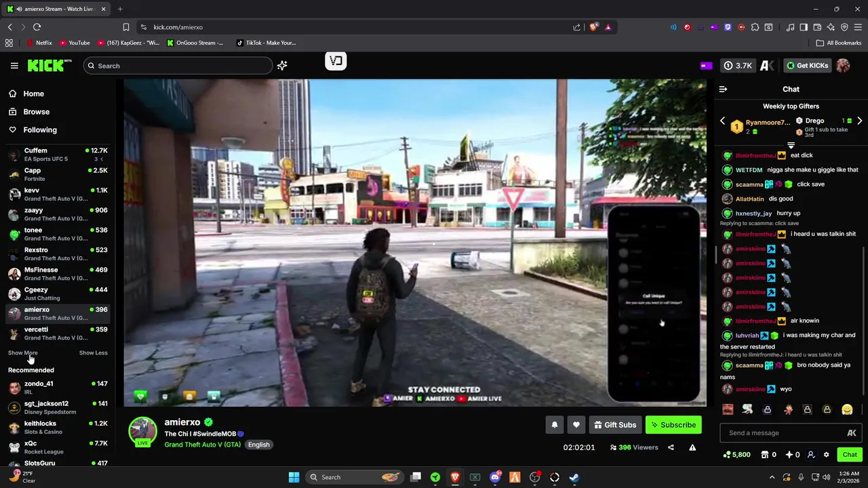Image resolution: width=868 pixels, height=488 pixels.
Task: Click the video player area
Action: (x=415, y=243)
